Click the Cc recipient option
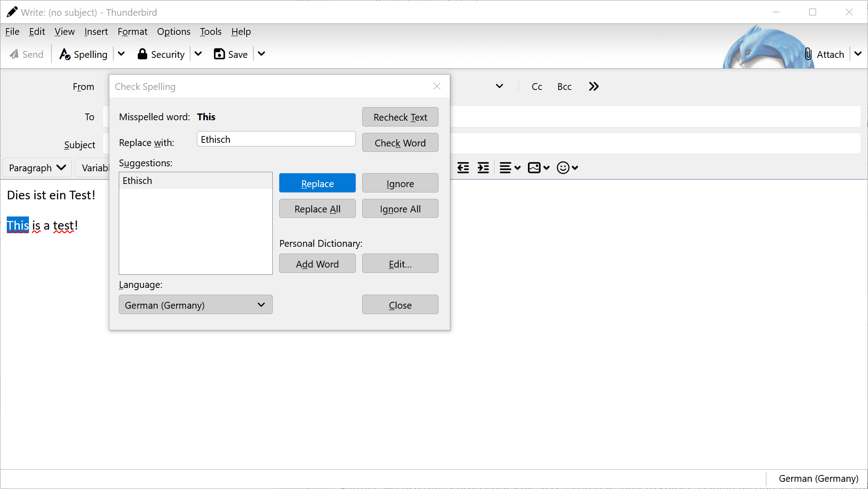868x489 pixels. pyautogui.click(x=537, y=86)
